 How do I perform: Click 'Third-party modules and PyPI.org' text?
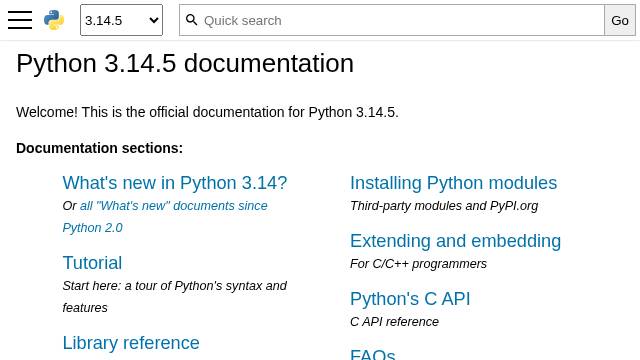[444, 206]
